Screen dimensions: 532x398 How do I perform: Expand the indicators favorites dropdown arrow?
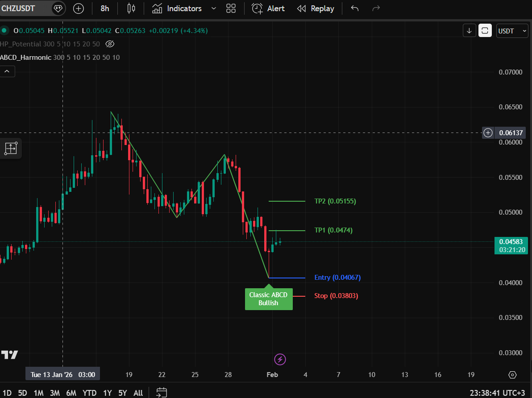pyautogui.click(x=214, y=8)
